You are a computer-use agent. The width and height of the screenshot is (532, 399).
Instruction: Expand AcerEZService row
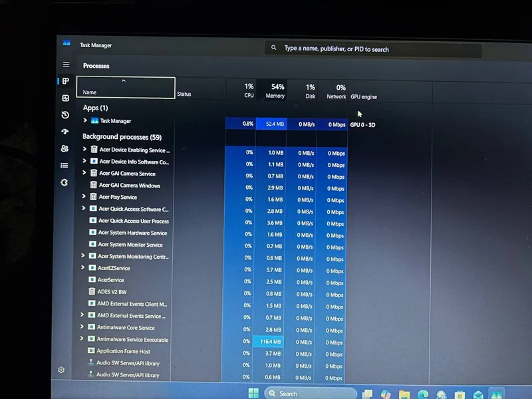click(x=82, y=267)
